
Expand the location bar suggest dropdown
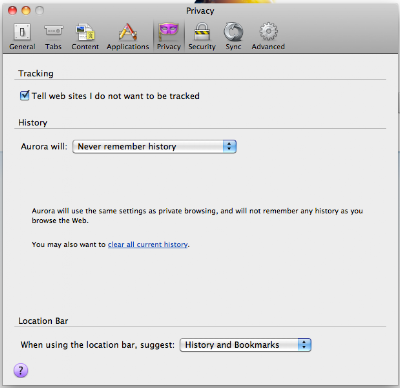tap(245, 345)
